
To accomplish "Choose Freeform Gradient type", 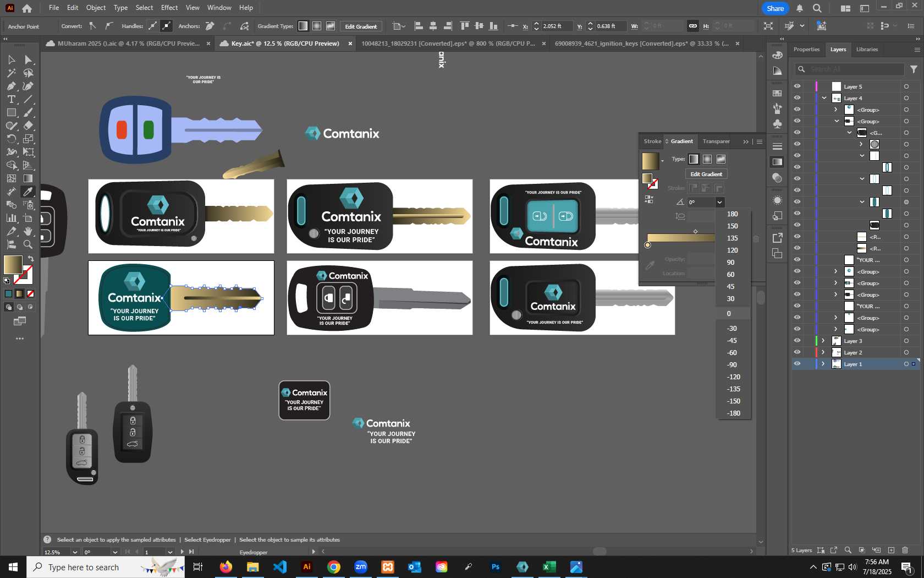I will click(x=721, y=159).
